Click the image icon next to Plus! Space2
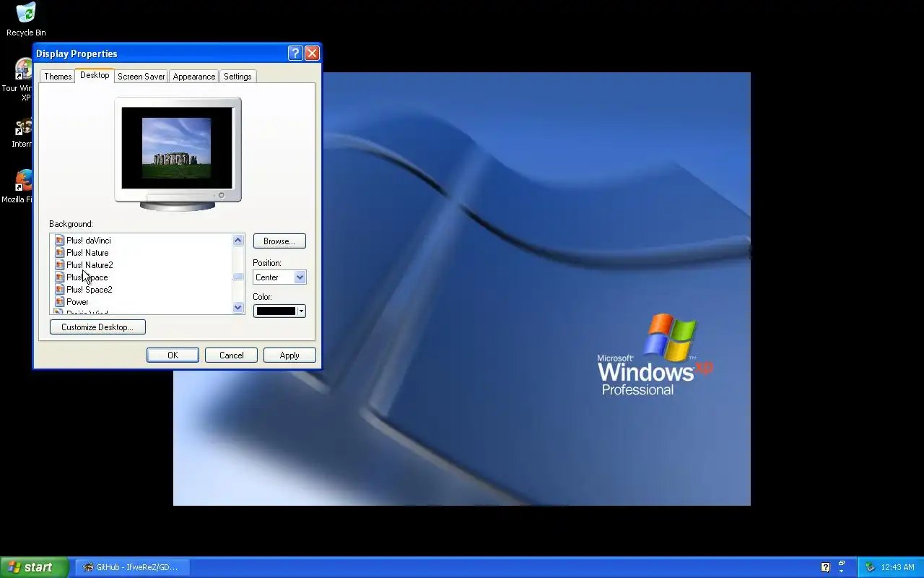This screenshot has width=924, height=578. (x=60, y=289)
